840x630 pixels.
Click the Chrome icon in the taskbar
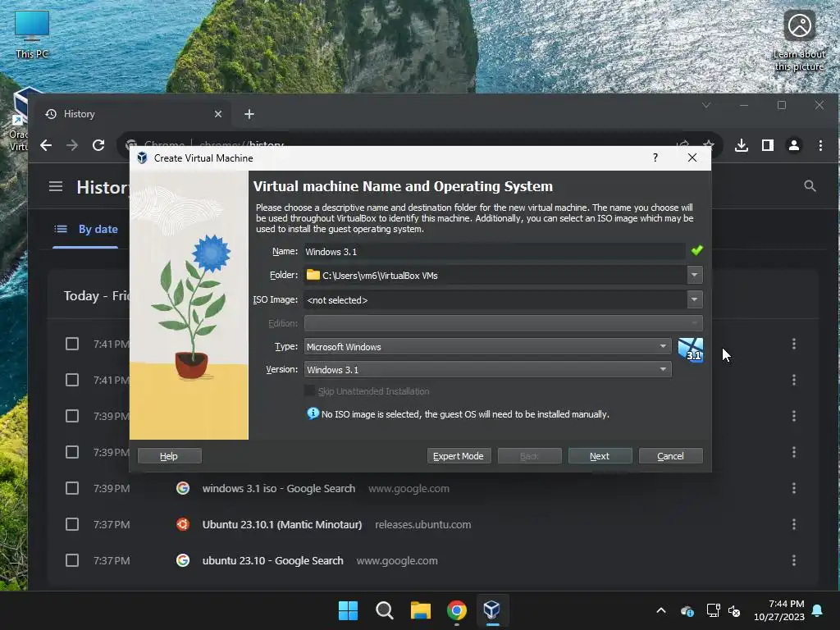(x=456, y=610)
